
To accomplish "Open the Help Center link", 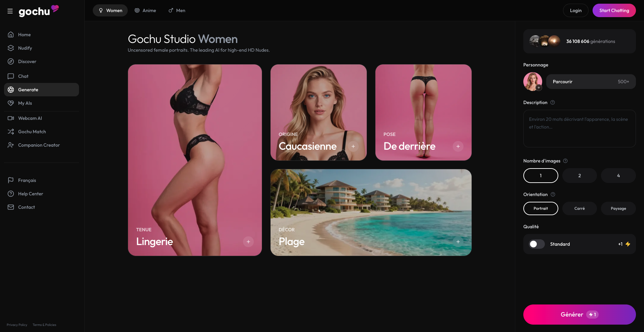I will pyautogui.click(x=41, y=194).
